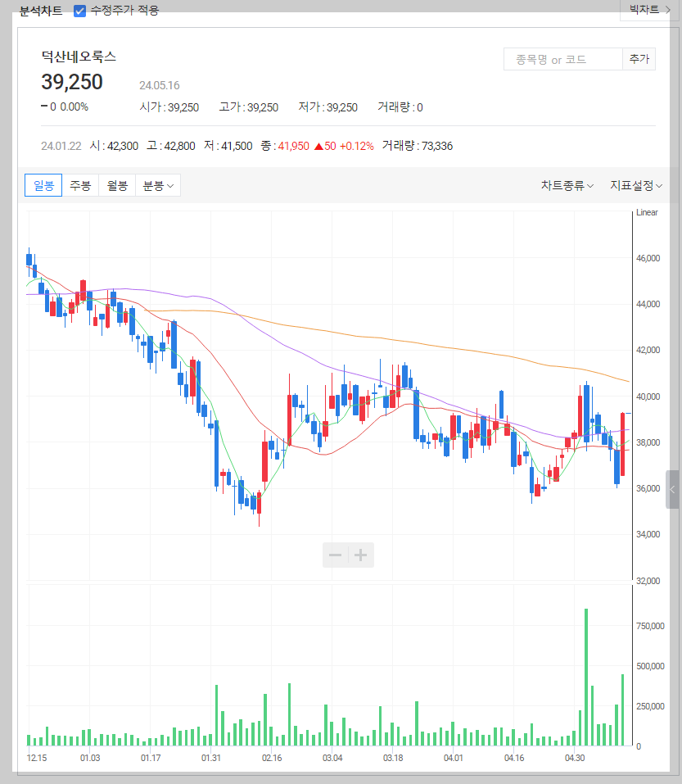The height and width of the screenshot is (784, 682).
Task: Click the 02.16 date axis label
Action: coord(272,758)
